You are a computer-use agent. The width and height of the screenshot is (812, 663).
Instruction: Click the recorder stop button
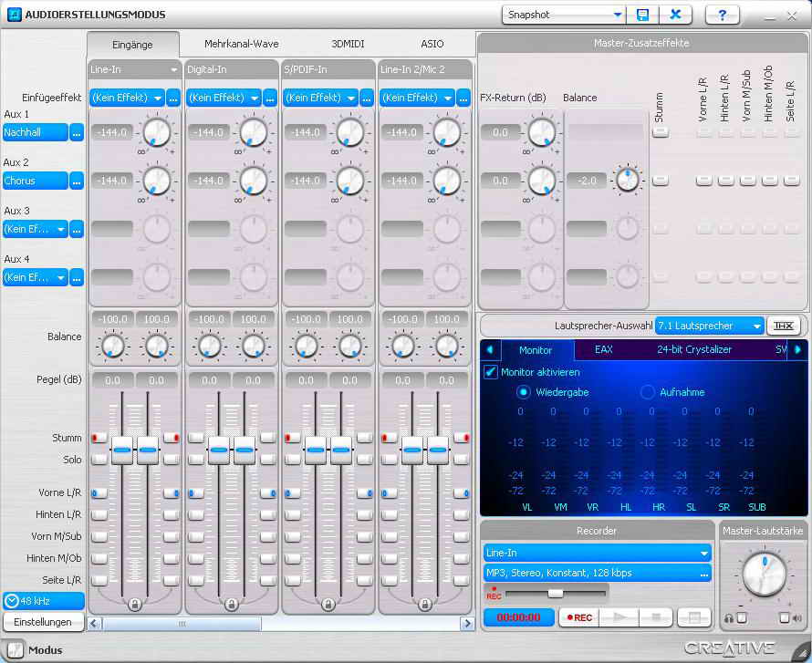(x=656, y=617)
